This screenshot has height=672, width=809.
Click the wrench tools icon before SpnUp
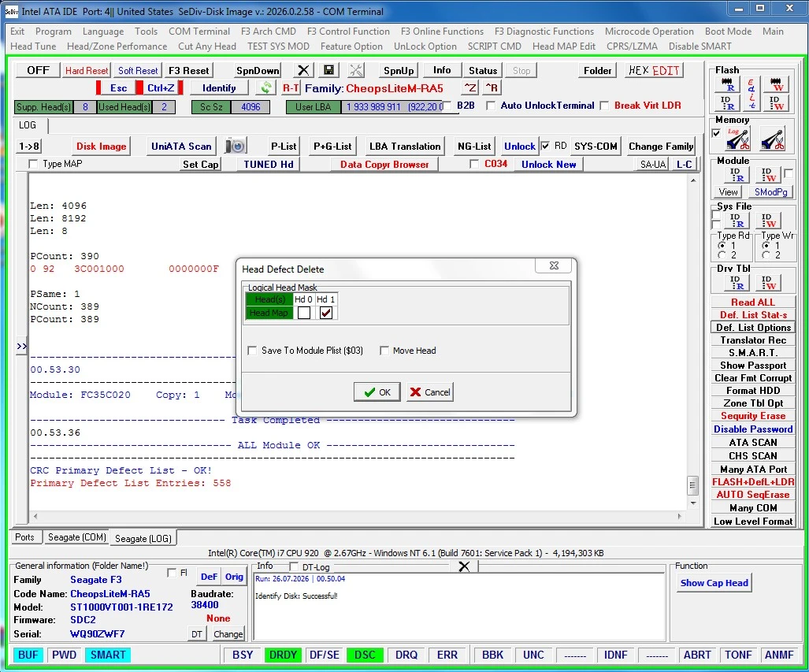(356, 70)
